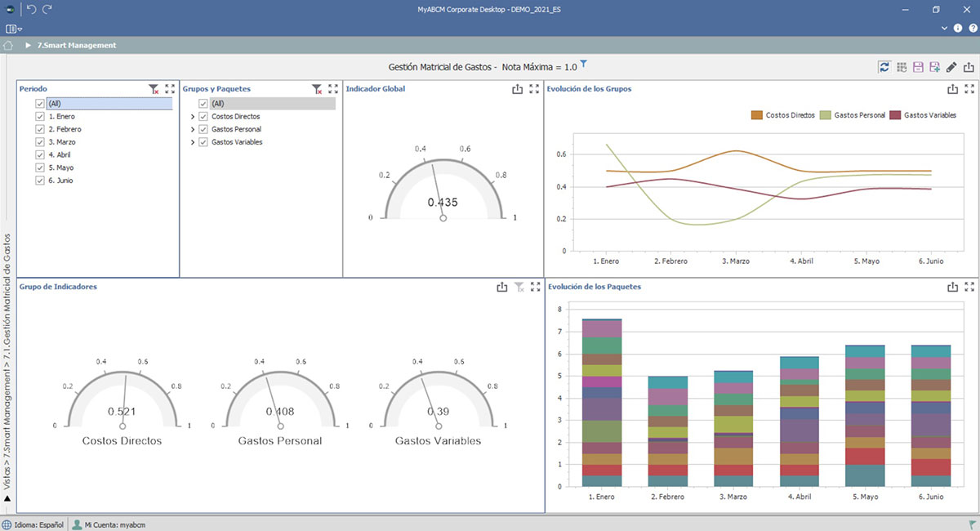Click Mi Cuenta: myabcm in status bar
This screenshot has height=531, width=980.
109,524
